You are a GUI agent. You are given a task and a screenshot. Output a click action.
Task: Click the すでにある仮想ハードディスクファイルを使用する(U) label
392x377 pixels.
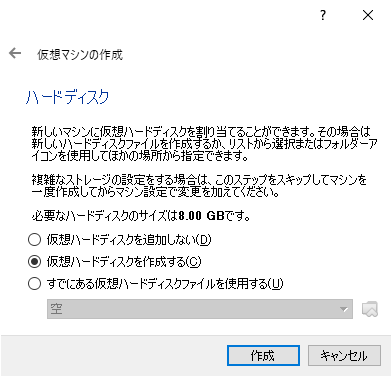tap(165, 284)
